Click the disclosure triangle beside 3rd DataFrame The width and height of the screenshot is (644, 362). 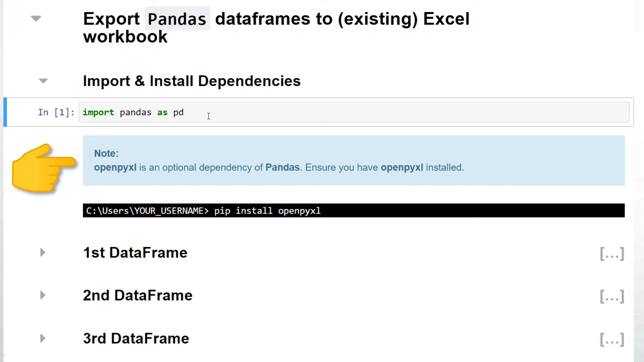(x=42, y=338)
